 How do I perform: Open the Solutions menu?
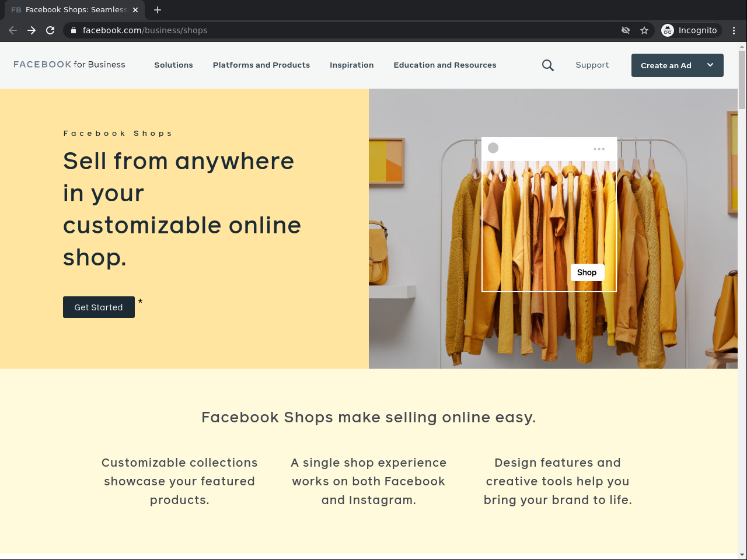click(x=173, y=65)
